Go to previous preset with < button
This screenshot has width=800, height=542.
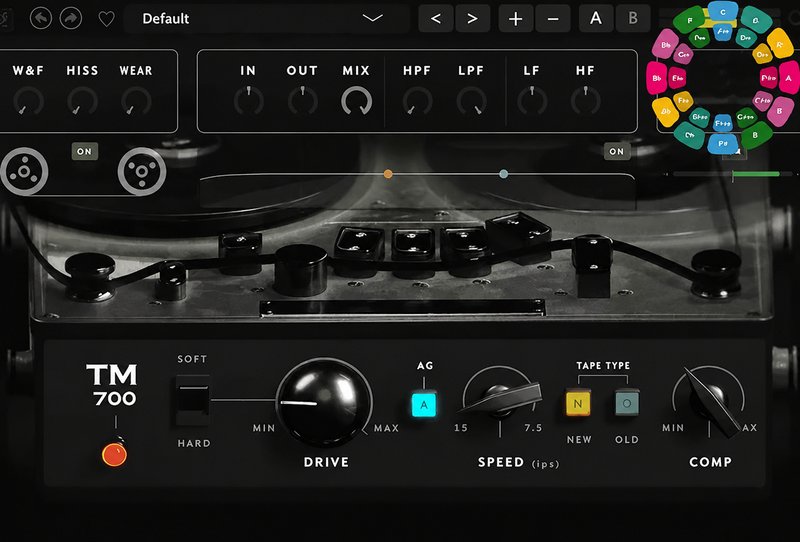click(436, 19)
